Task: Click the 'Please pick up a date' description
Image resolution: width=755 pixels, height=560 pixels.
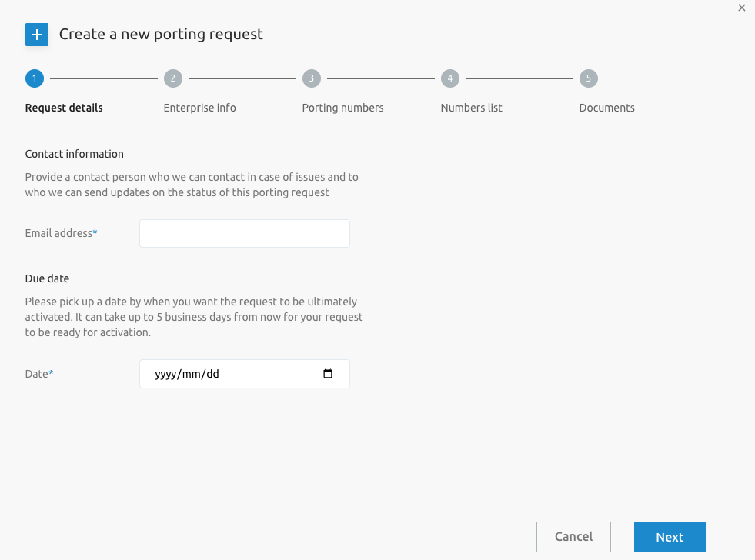Action: click(194, 317)
